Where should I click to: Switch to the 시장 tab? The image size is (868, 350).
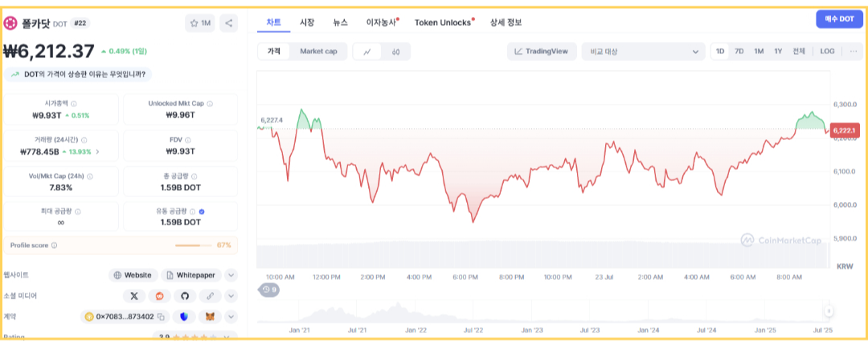coord(307,23)
